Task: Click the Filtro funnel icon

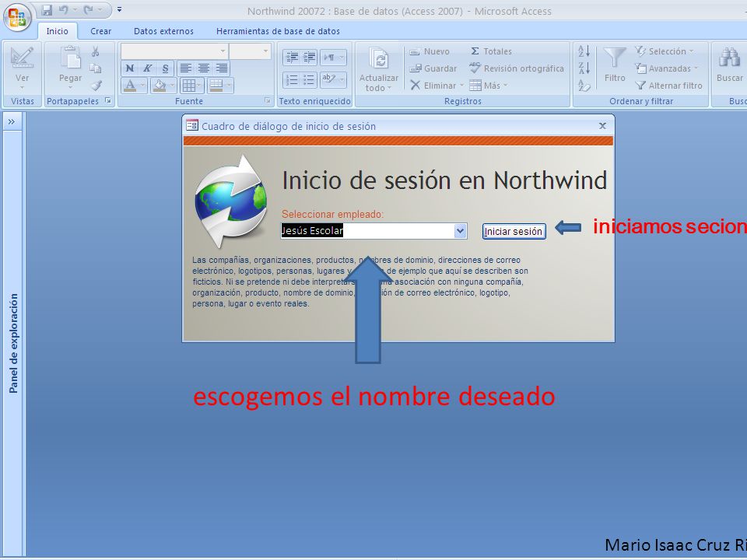Action: click(x=615, y=58)
